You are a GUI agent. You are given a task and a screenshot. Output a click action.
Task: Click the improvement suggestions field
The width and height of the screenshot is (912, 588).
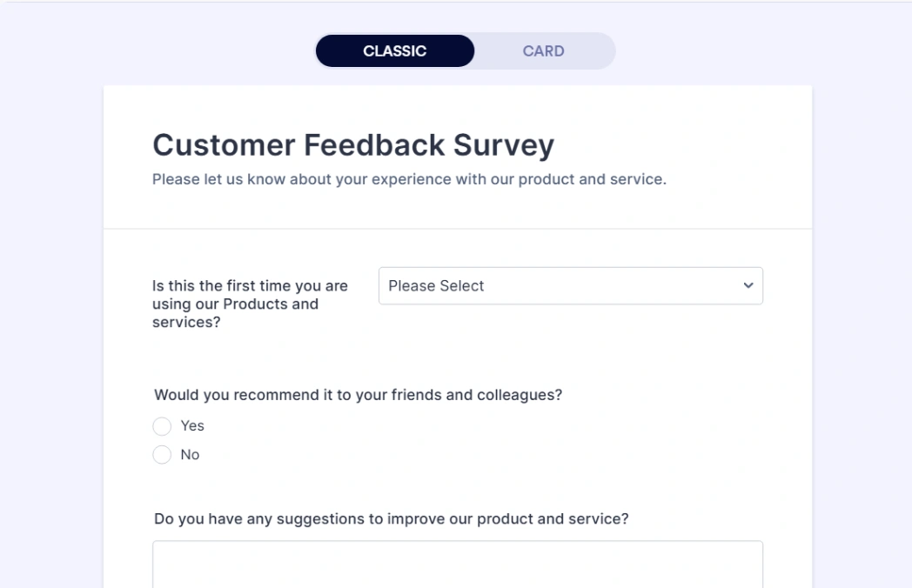457,565
